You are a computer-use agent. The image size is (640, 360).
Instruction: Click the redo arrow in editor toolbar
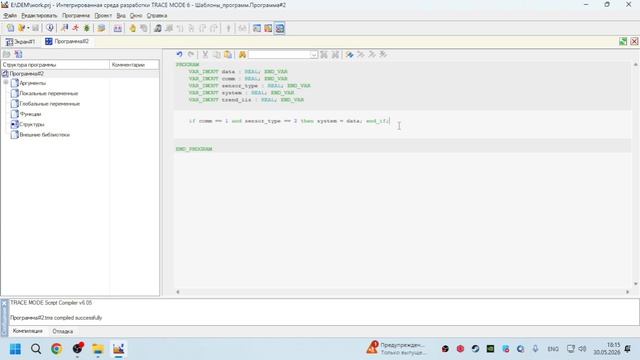(x=191, y=54)
